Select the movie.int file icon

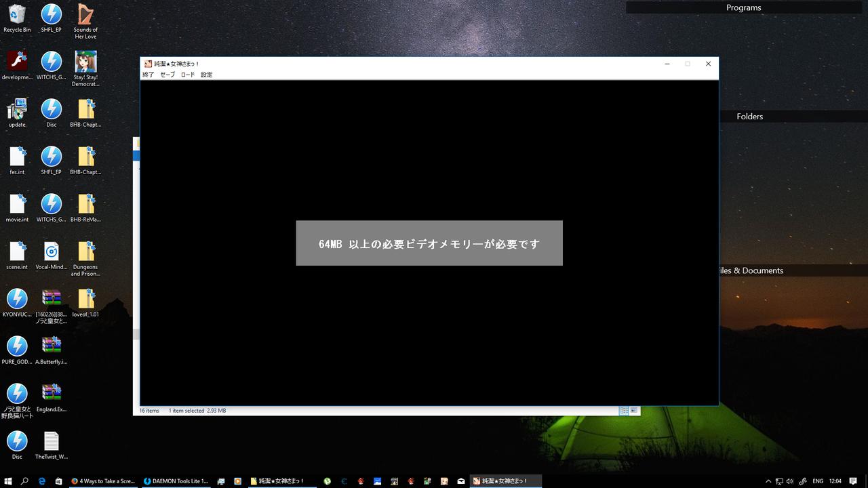click(17, 205)
